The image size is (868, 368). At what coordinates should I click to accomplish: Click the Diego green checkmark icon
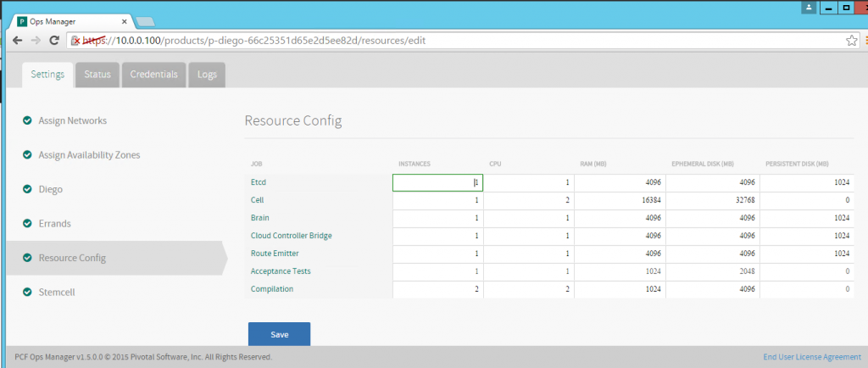tap(26, 189)
